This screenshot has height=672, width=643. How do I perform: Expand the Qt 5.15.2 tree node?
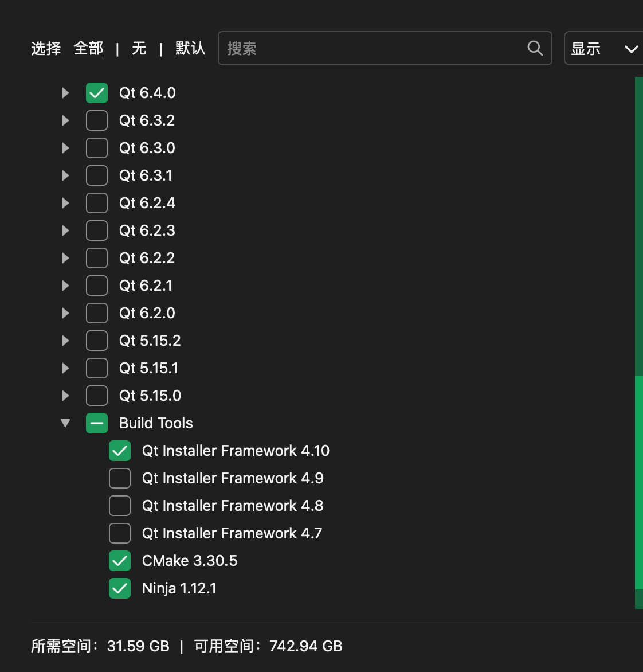tap(65, 340)
